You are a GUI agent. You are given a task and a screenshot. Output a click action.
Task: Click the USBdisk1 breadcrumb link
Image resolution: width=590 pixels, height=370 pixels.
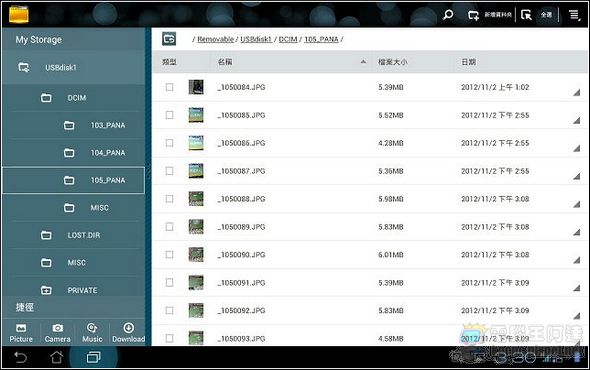click(256, 39)
